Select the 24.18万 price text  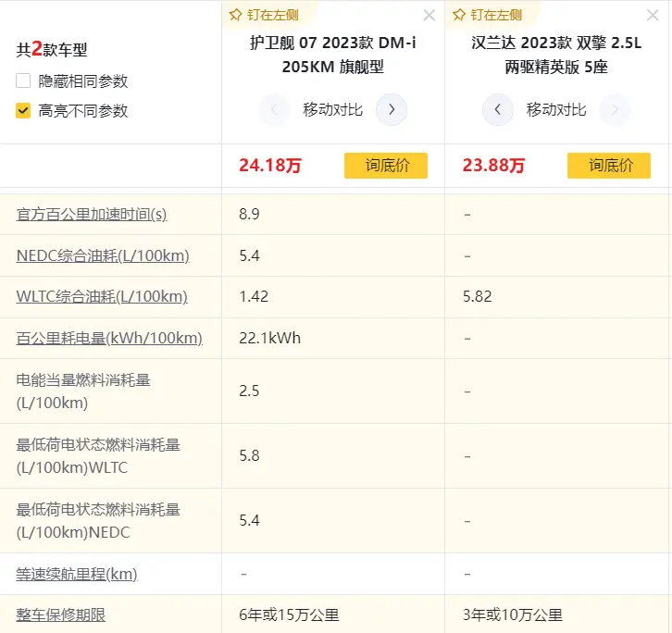point(270,166)
